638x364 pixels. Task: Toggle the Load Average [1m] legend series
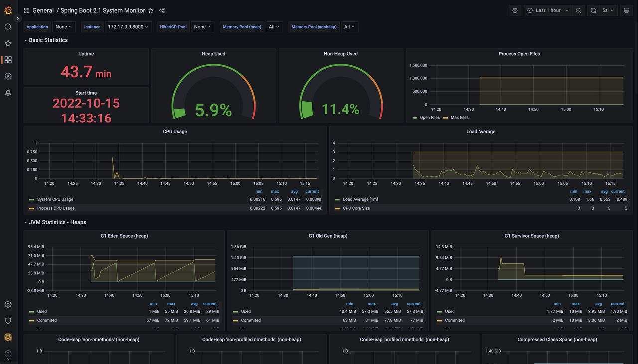(x=360, y=199)
